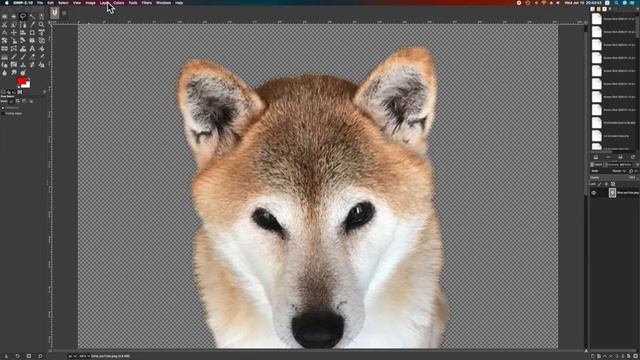Select the Gradient tool
The width and height of the screenshot is (640, 360).
tap(4, 57)
